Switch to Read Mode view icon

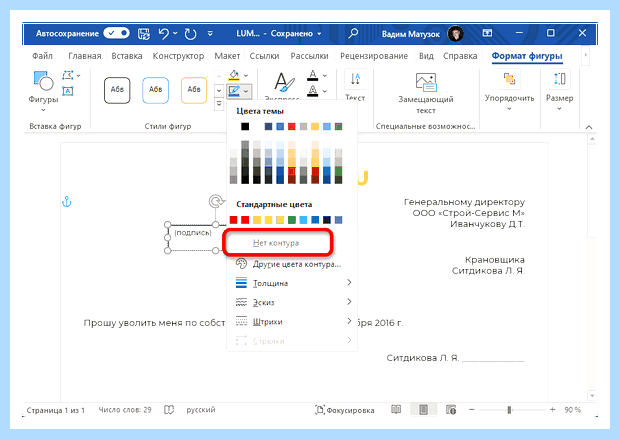(x=396, y=410)
